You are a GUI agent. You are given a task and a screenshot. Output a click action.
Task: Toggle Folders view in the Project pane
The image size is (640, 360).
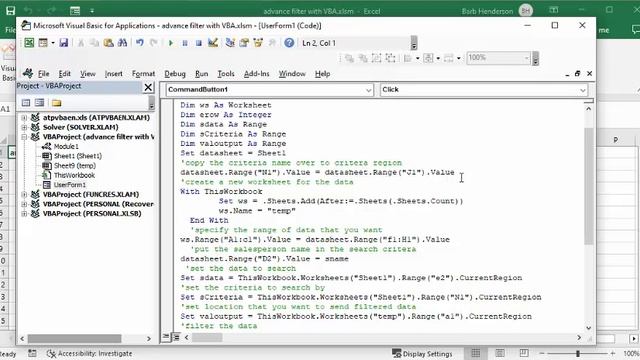56,103
